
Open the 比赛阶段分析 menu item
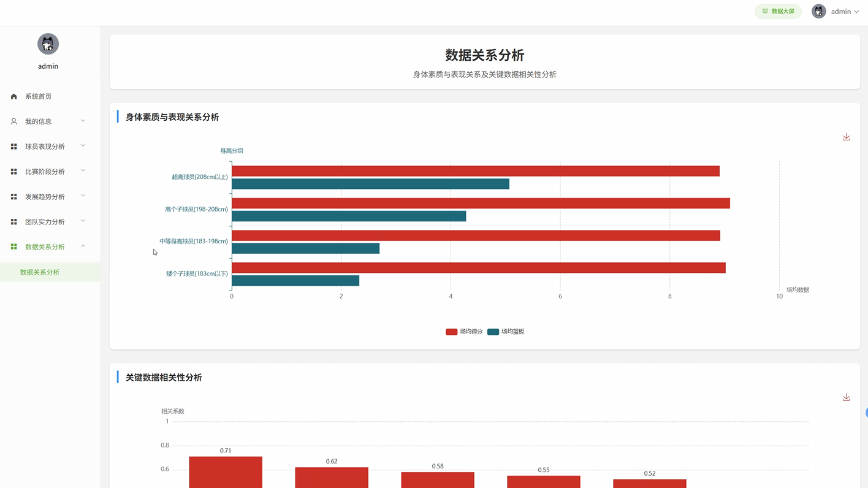[x=50, y=172]
